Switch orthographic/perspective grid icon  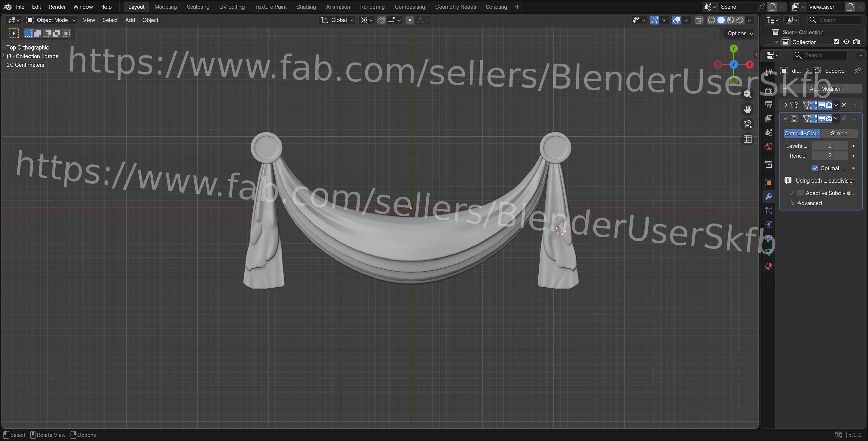tap(747, 139)
